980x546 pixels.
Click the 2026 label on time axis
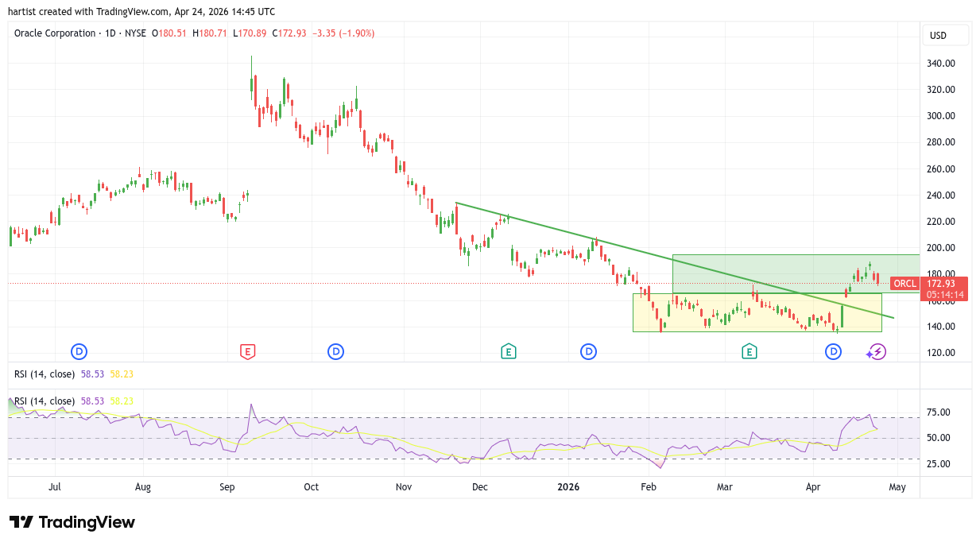click(x=568, y=486)
